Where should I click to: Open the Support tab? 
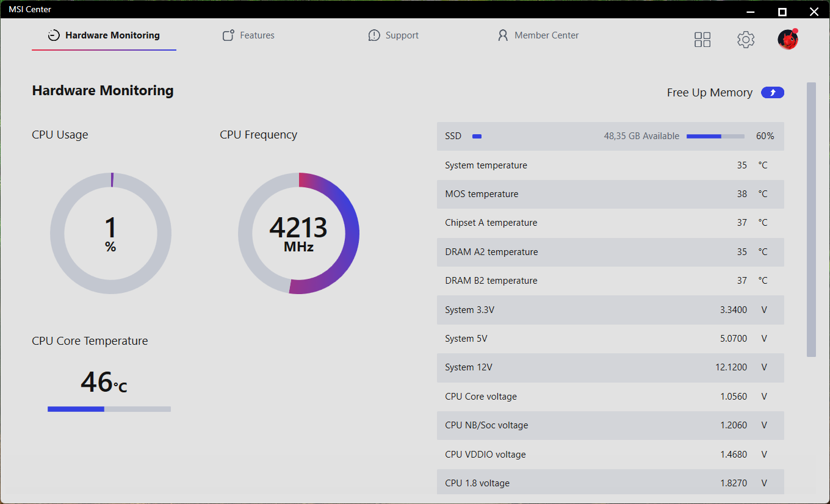coord(402,35)
